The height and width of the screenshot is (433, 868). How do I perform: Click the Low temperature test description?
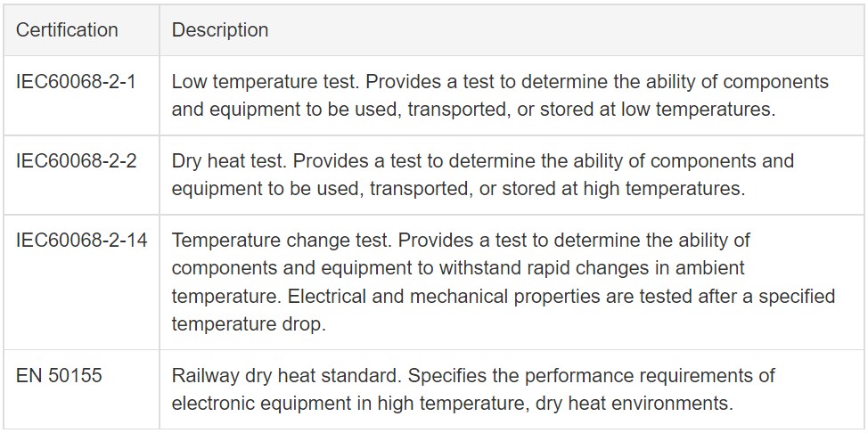[x=500, y=95]
